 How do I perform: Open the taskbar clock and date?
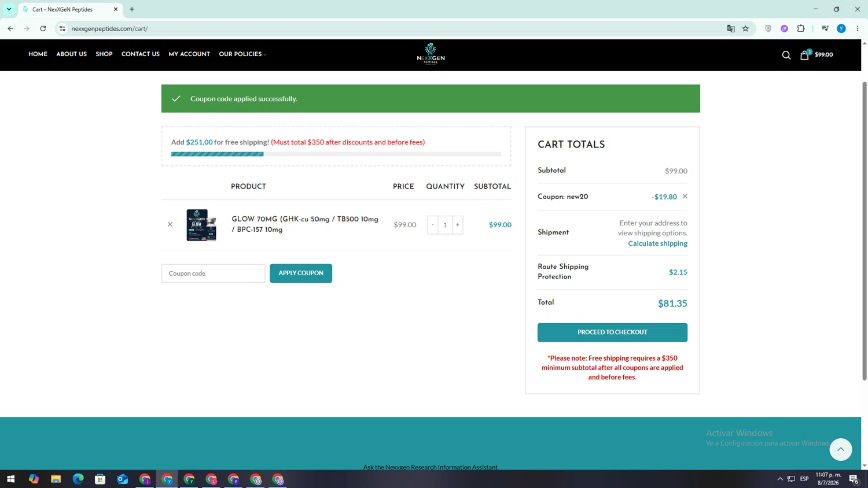pyautogui.click(x=828, y=479)
